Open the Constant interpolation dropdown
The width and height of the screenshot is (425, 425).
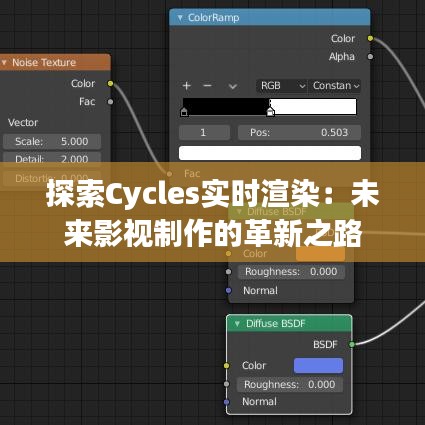[335, 86]
